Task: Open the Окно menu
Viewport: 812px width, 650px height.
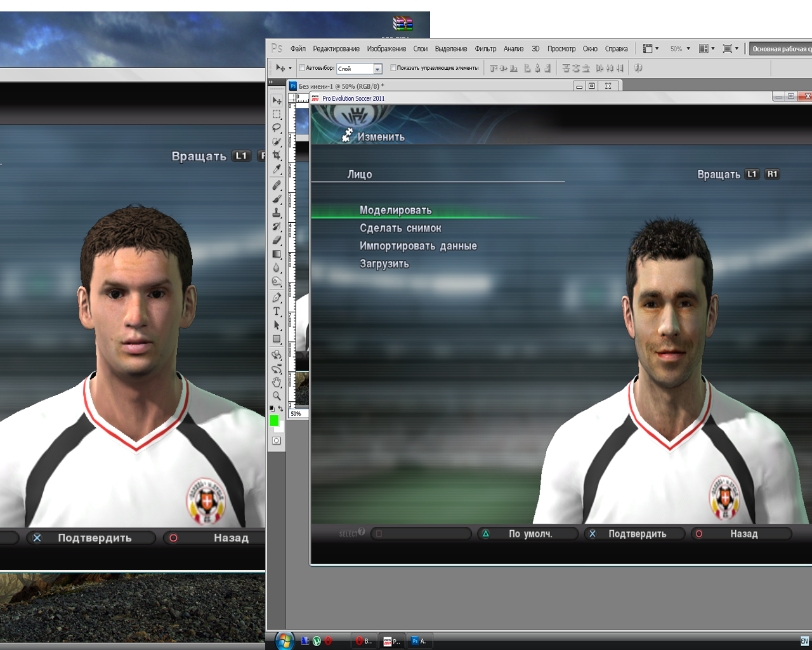Action: click(x=590, y=49)
